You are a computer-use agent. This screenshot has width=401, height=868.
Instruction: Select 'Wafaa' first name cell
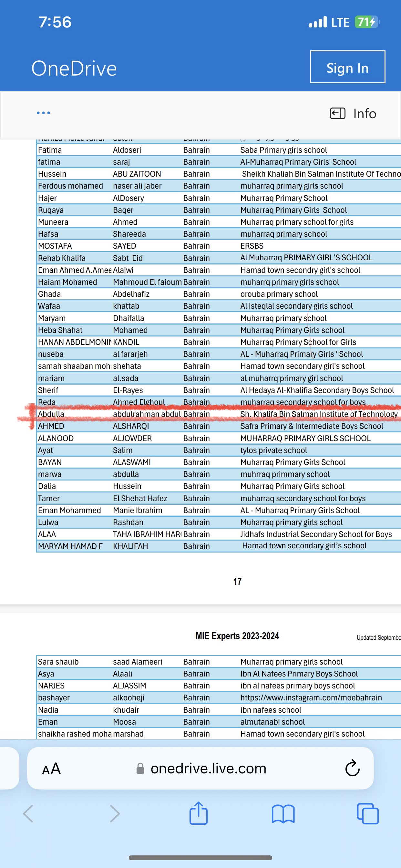click(x=49, y=306)
